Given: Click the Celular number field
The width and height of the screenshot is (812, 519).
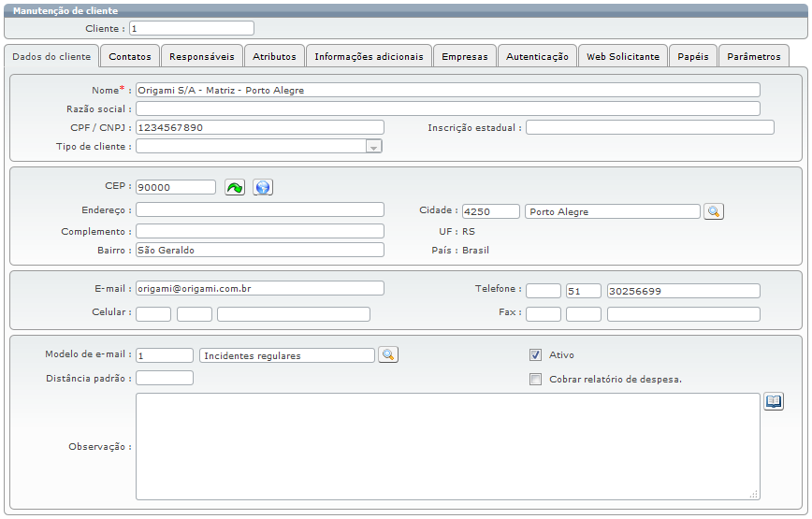Looking at the screenshot, I should tap(294, 314).
